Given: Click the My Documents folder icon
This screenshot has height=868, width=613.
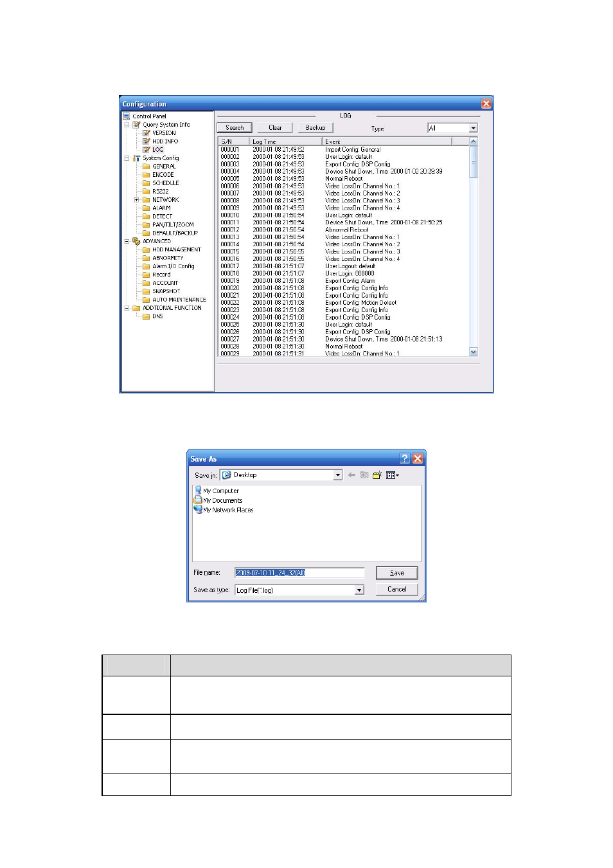Looking at the screenshot, I should point(198,500).
